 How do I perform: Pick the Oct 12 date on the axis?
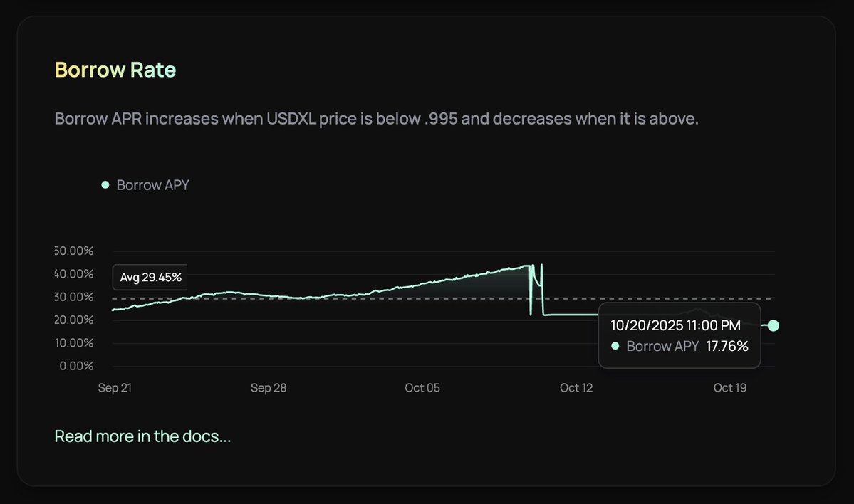point(576,388)
